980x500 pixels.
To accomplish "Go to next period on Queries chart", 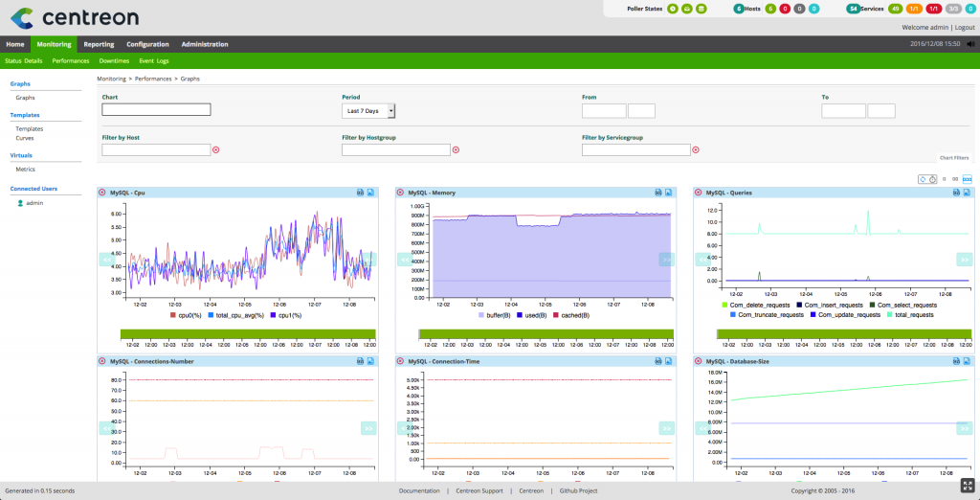I will [x=965, y=259].
